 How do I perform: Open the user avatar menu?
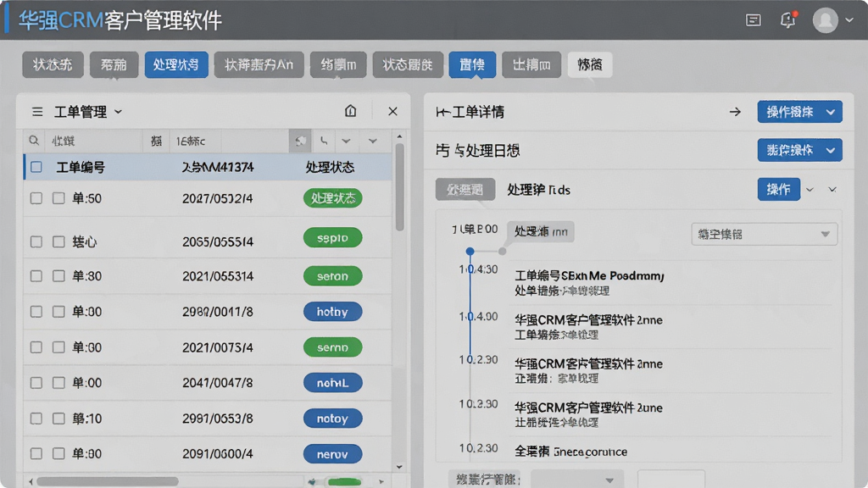(x=825, y=20)
